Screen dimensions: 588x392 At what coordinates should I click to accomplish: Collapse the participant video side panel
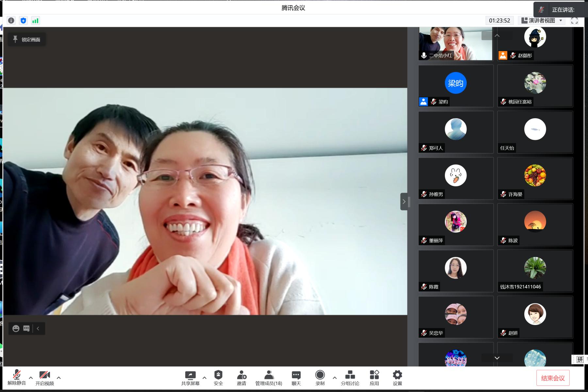tap(404, 202)
